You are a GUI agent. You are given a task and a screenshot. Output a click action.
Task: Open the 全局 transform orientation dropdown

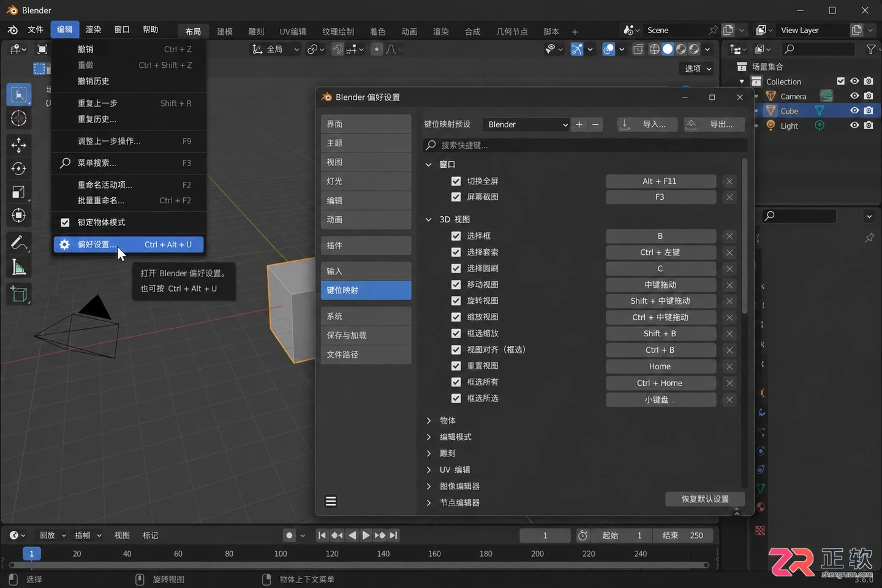(276, 49)
